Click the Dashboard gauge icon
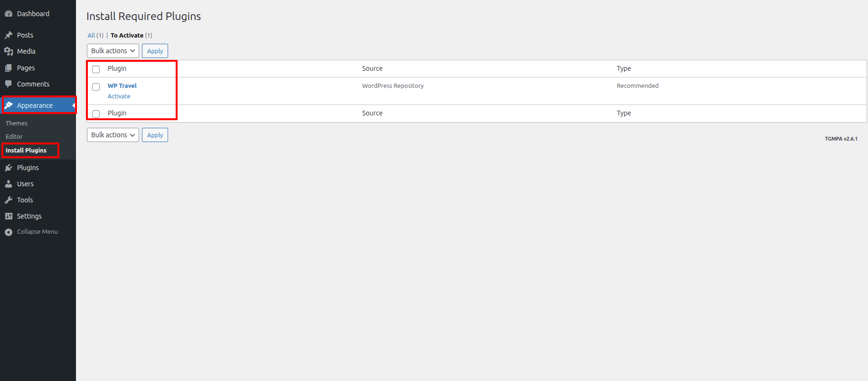The image size is (868, 381). coord(9,14)
